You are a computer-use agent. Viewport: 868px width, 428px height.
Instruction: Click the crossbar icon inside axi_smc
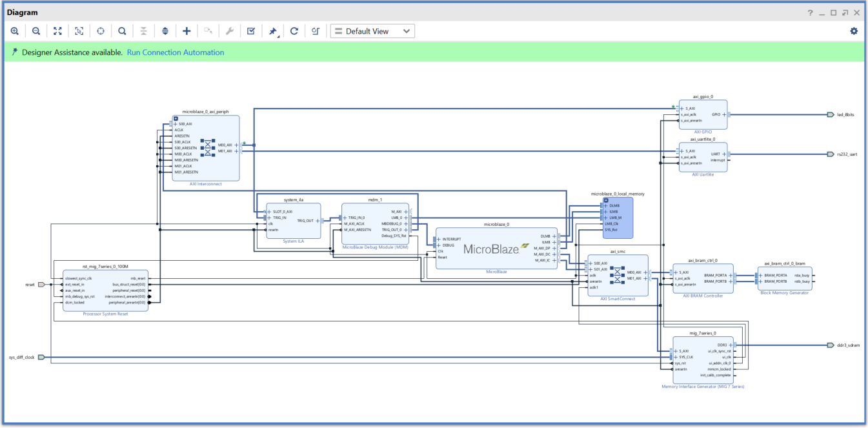click(x=617, y=275)
